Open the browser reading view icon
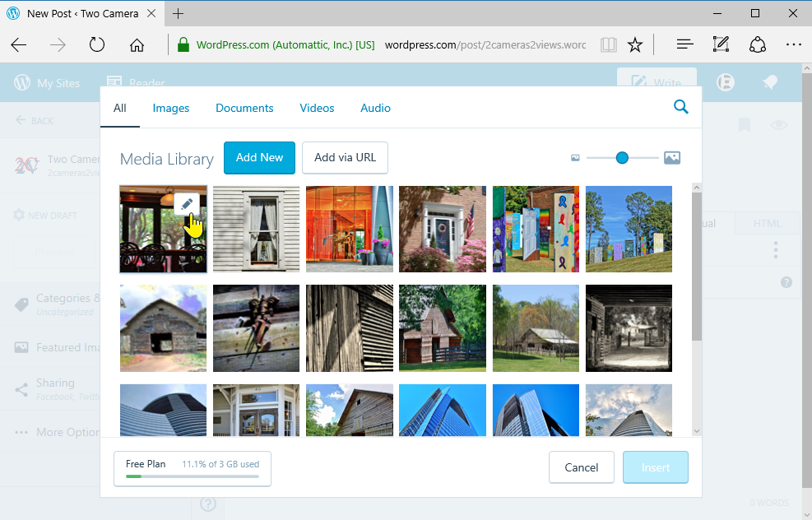 coord(608,45)
